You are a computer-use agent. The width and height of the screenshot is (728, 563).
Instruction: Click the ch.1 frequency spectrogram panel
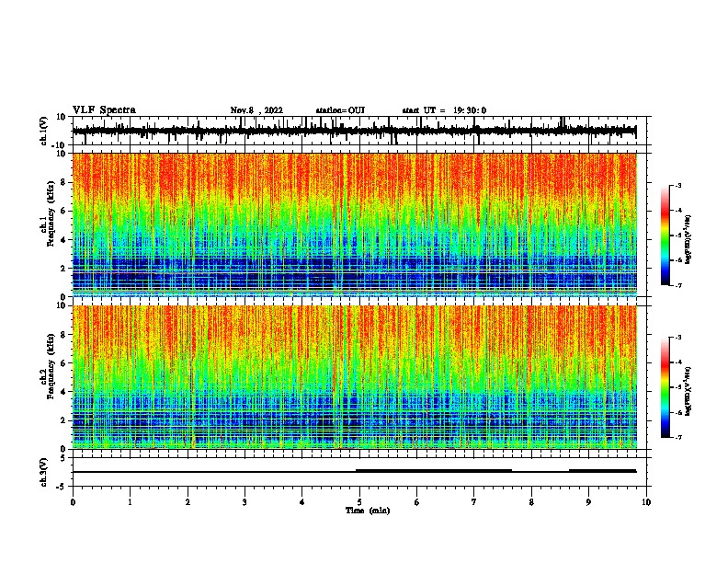pos(354,224)
